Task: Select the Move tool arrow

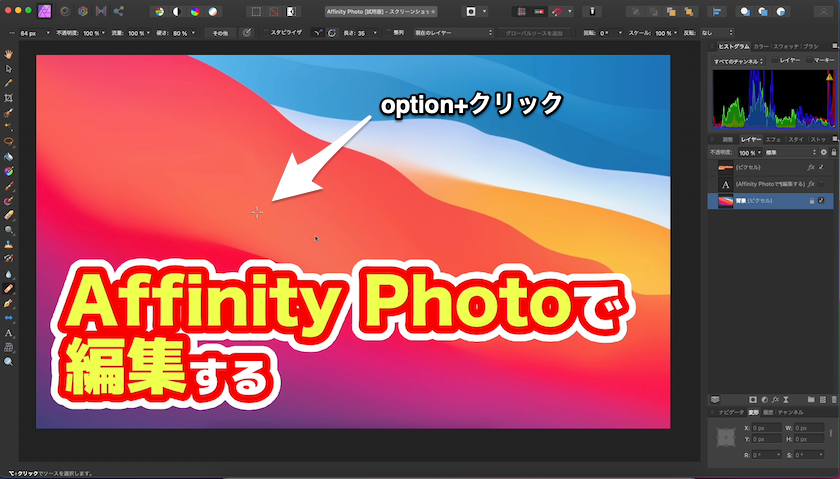Action: coord(9,69)
